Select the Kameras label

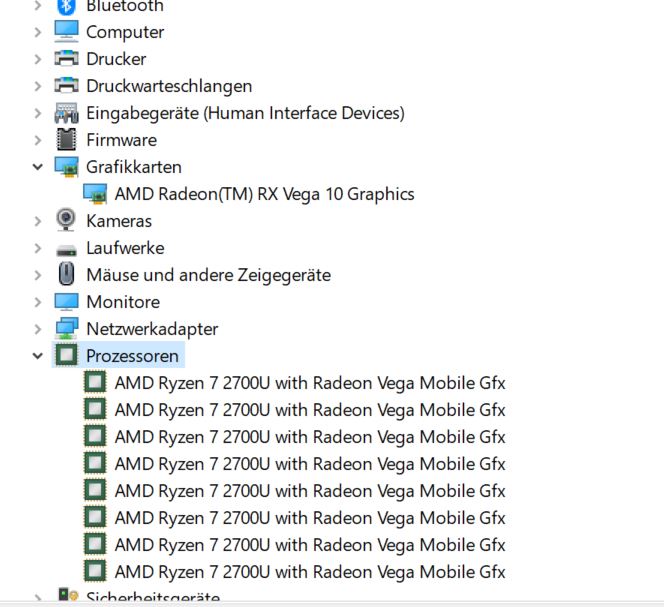click(119, 221)
